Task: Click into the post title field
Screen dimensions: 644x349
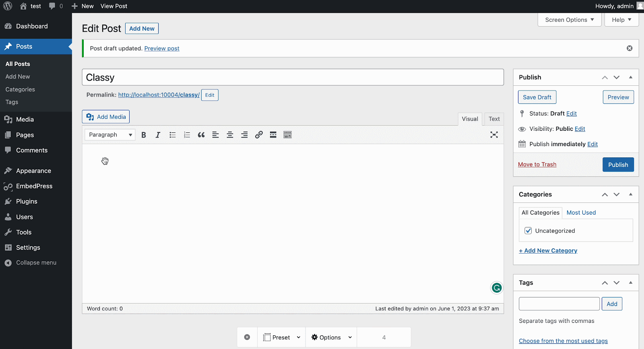Action: (293, 77)
